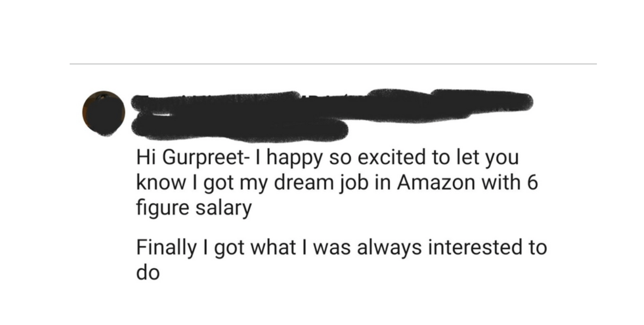Click the lone word "do" on last line
Viewport: 644px width, 325px height.
pos(148,273)
